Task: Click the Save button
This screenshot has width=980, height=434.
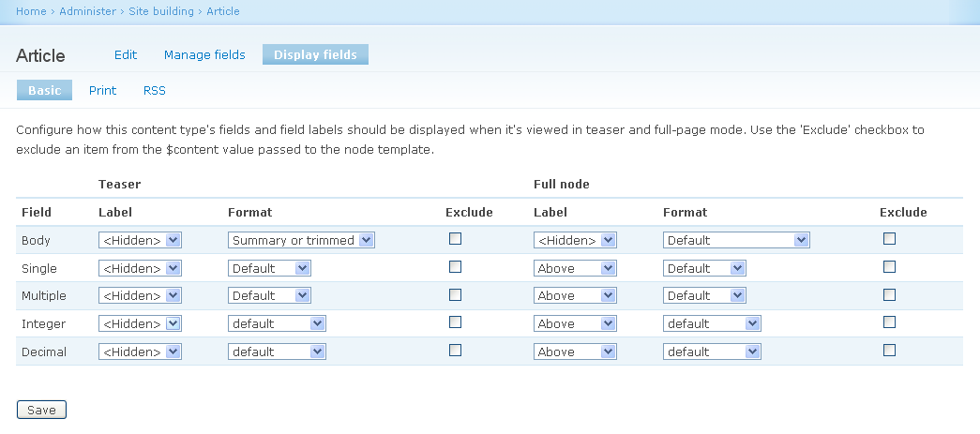Action: (41, 410)
